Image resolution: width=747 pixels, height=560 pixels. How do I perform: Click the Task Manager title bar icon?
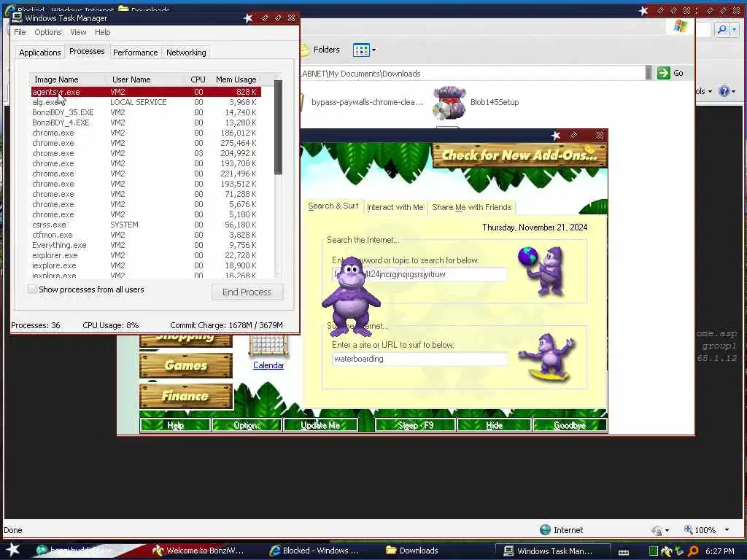(18, 18)
